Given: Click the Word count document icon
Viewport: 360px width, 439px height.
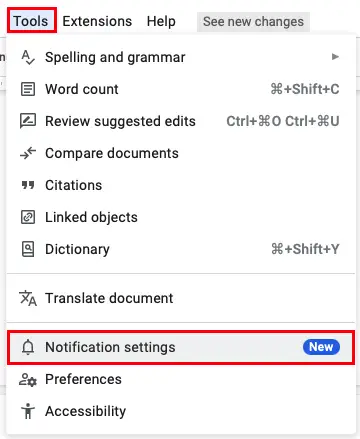Looking at the screenshot, I should (x=28, y=89).
